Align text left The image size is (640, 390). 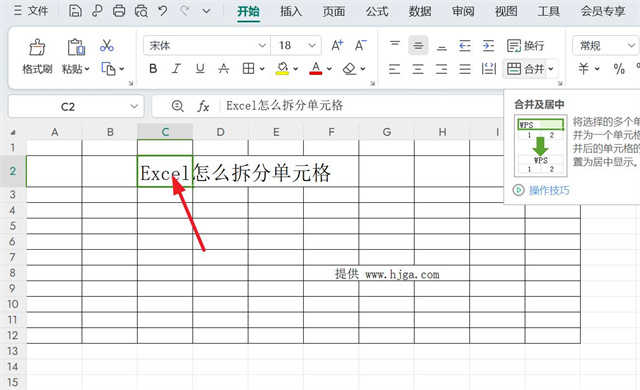pyautogui.click(x=395, y=69)
